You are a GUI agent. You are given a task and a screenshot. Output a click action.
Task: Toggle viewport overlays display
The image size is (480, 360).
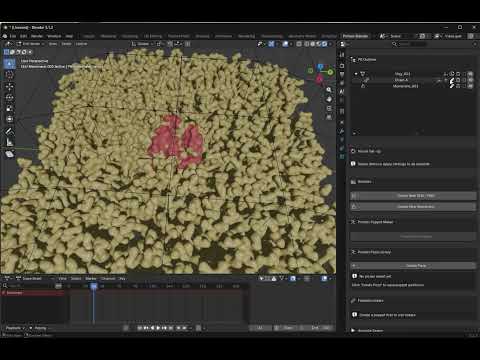285,44
